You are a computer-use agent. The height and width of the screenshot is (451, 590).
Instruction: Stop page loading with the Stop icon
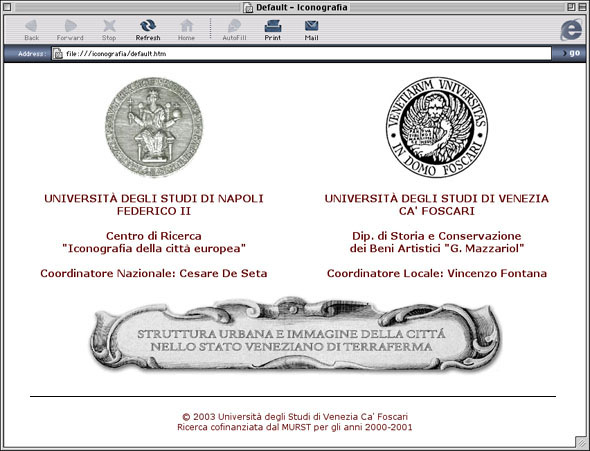(x=109, y=26)
